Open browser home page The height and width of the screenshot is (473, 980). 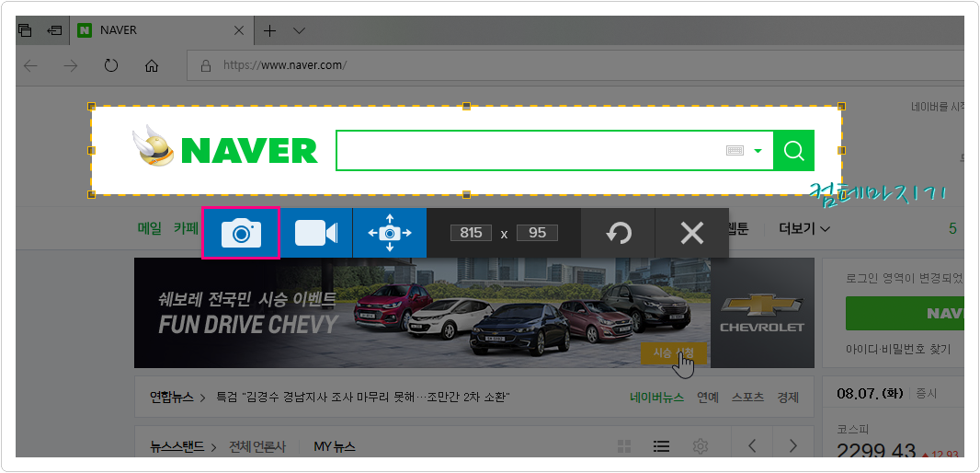(x=152, y=65)
